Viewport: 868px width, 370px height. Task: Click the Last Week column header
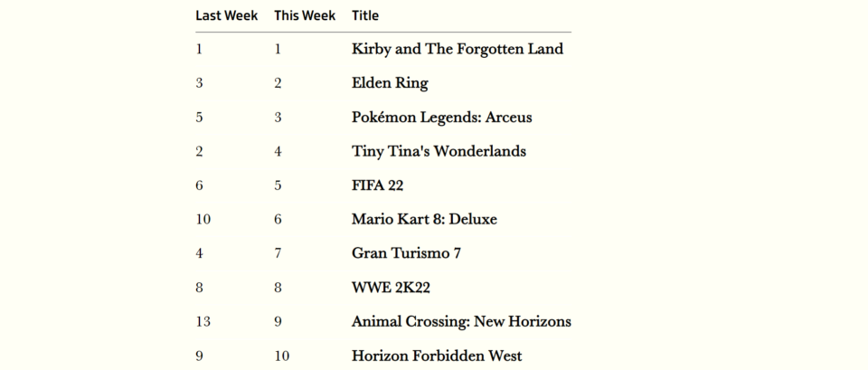pos(226,15)
